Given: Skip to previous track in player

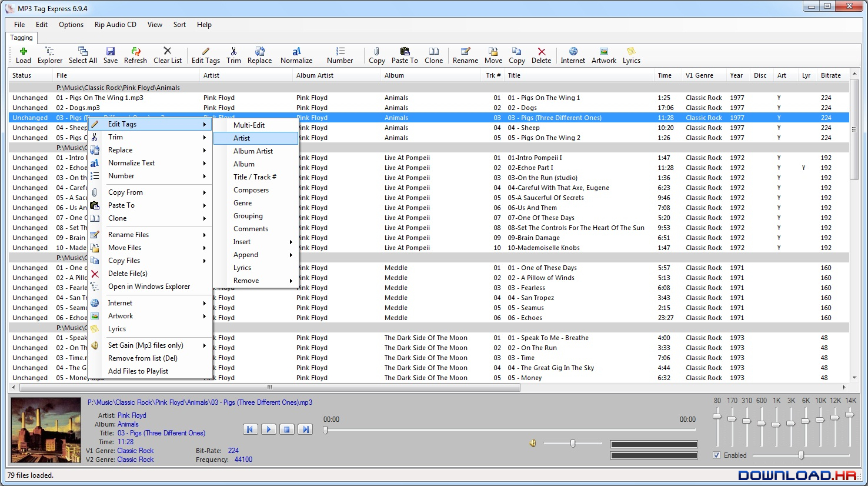Looking at the screenshot, I should [250, 430].
